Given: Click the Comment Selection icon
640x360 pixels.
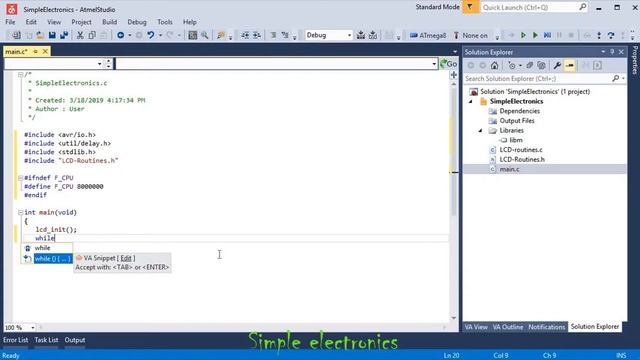Looking at the screenshot, I should pos(273,35).
